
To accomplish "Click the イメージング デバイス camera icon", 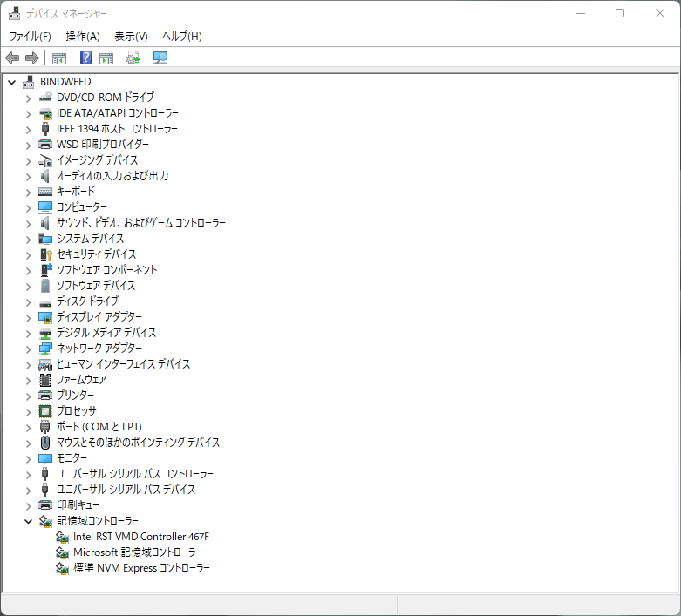I will click(x=45, y=160).
